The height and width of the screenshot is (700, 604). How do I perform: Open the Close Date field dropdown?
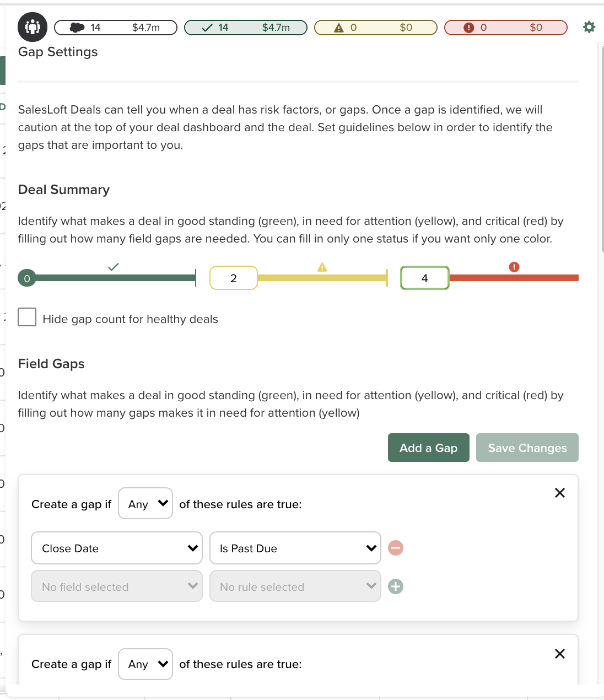116,548
